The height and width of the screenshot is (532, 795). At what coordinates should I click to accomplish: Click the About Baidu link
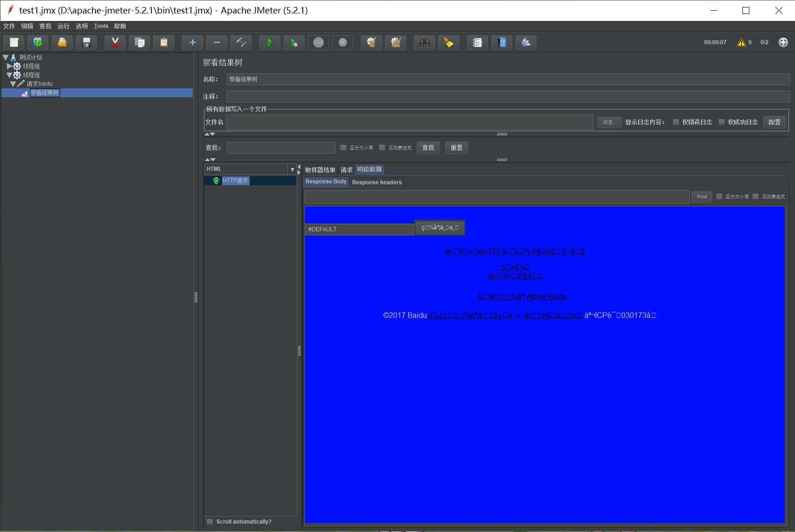tap(547, 297)
